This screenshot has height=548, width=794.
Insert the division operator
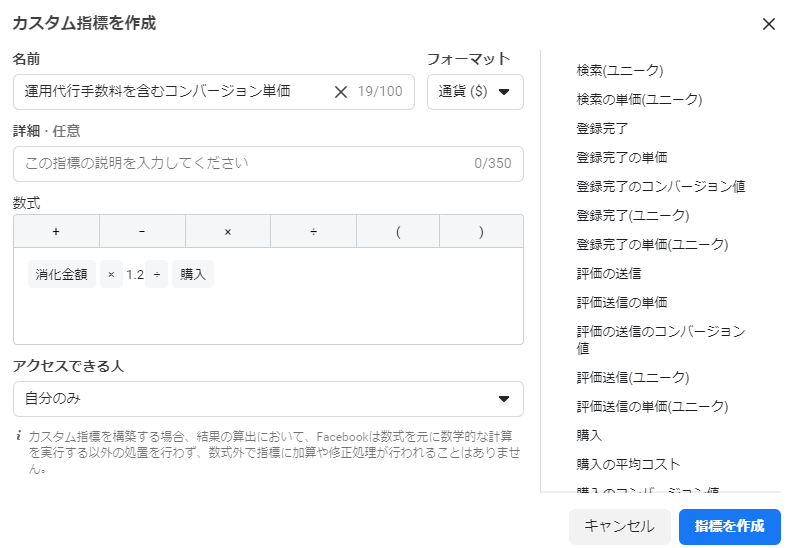(x=313, y=231)
